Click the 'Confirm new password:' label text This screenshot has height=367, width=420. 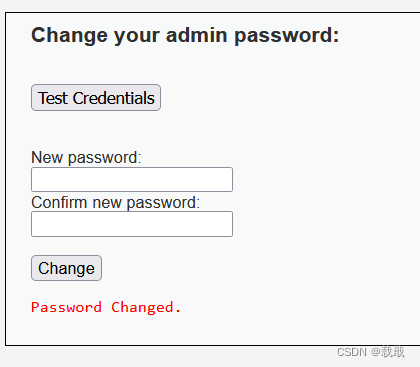tap(116, 202)
